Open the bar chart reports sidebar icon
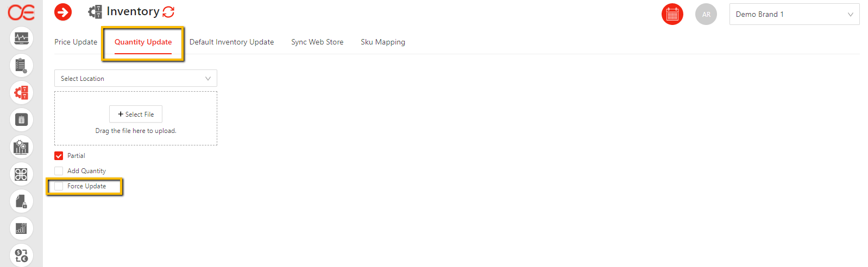 pyautogui.click(x=21, y=228)
